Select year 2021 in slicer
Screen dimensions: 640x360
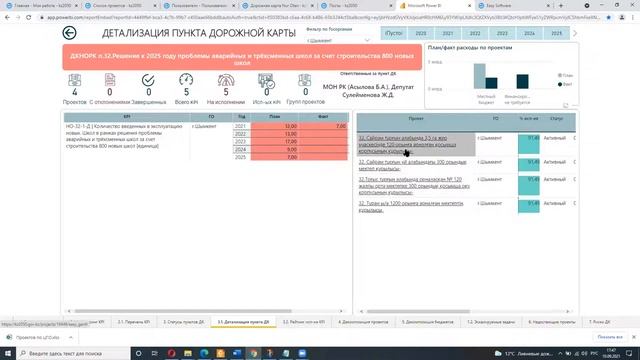448,33
